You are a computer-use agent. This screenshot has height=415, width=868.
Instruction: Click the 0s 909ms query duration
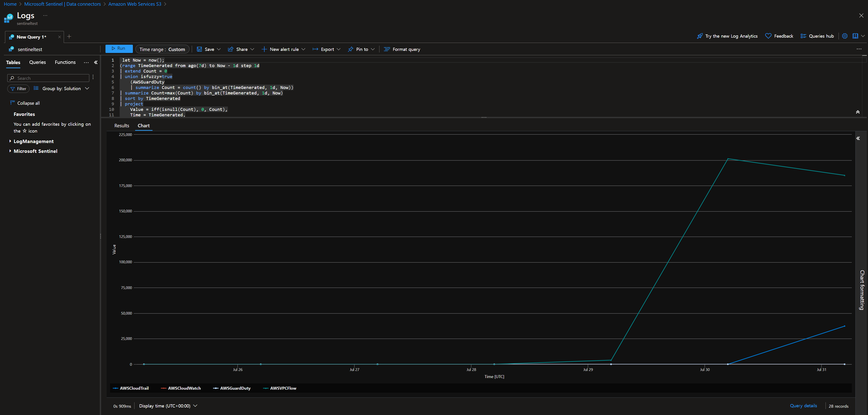click(x=122, y=406)
